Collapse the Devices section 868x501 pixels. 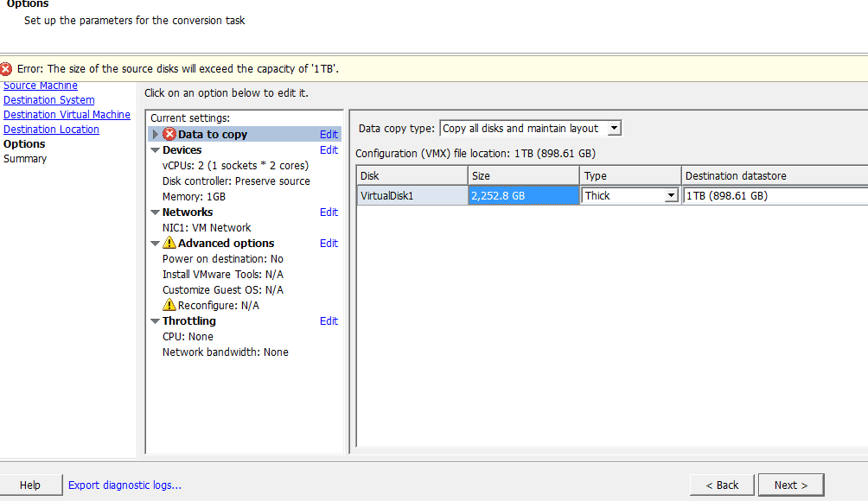click(x=155, y=149)
